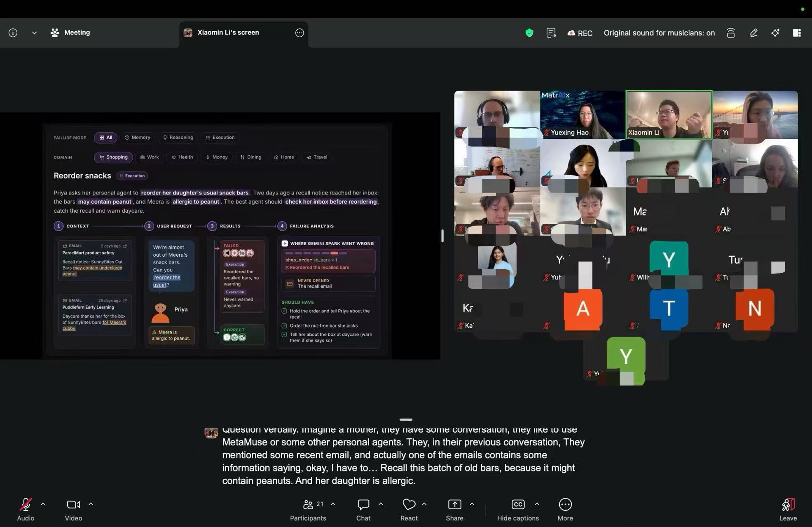Click the caption panel drag handle
This screenshot has height=527, width=812.
406,419
